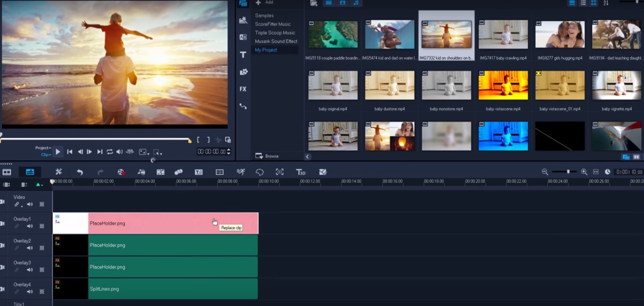
Task: Open the FX filter library
Action: 243,89
